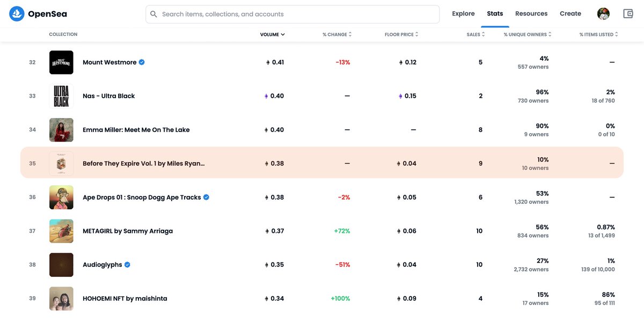
Task: Open Nas - Ultra Black collection name
Action: pos(109,96)
